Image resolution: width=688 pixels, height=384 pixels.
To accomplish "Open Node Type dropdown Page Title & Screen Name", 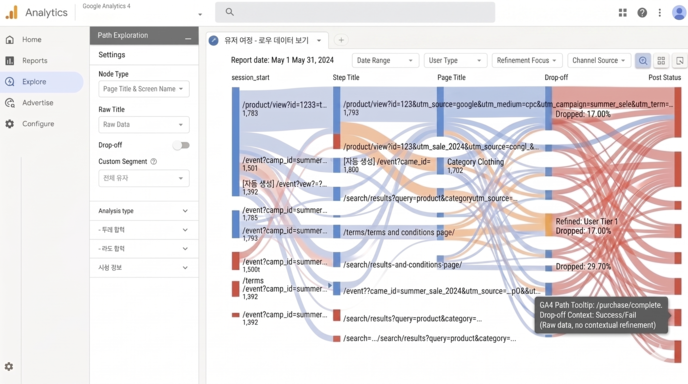I will click(x=144, y=89).
